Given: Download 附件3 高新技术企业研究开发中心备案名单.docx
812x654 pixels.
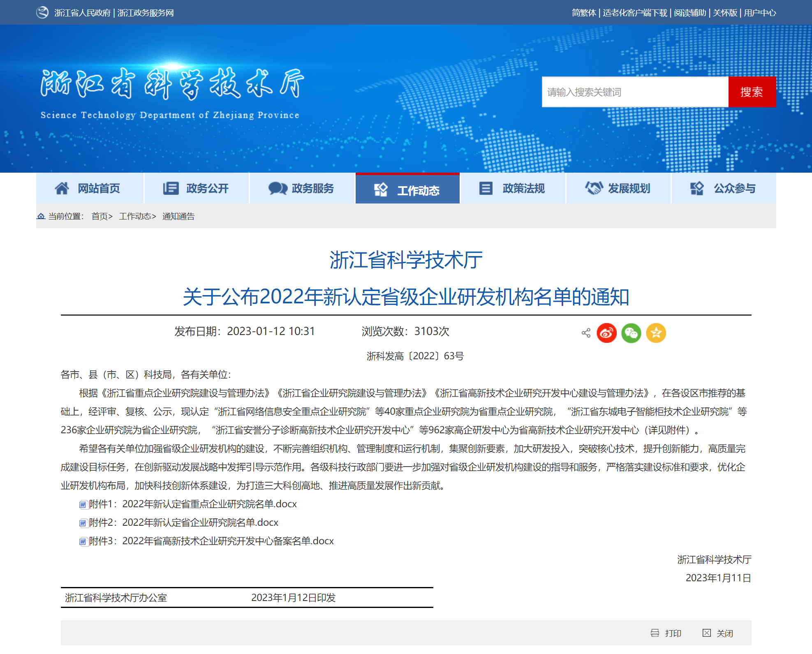Looking at the screenshot, I should tap(211, 541).
